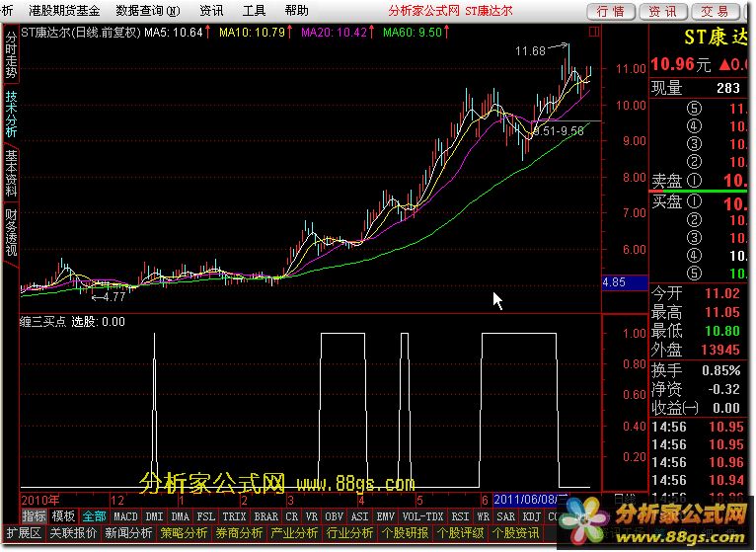Select the 模板 tab at bottom

pos(63,515)
